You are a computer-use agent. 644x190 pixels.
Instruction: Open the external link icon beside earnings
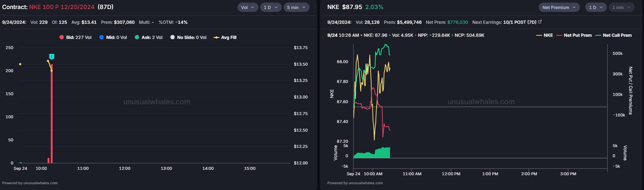point(540,22)
